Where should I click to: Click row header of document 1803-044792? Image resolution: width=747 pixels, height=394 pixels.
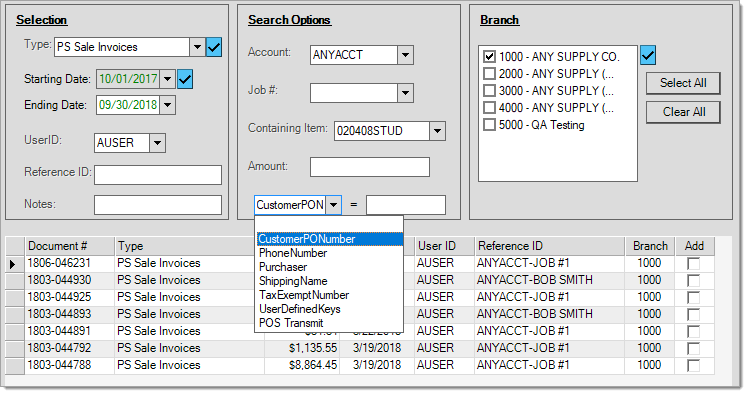coord(15,348)
